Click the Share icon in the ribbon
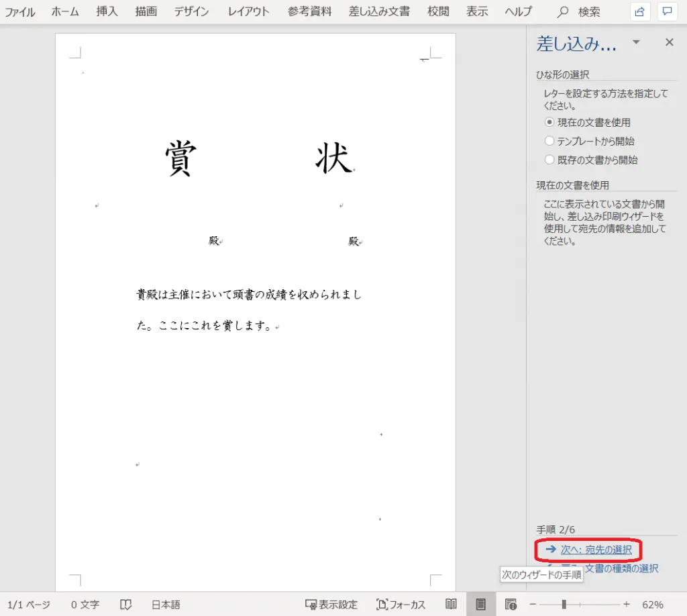 (x=640, y=11)
